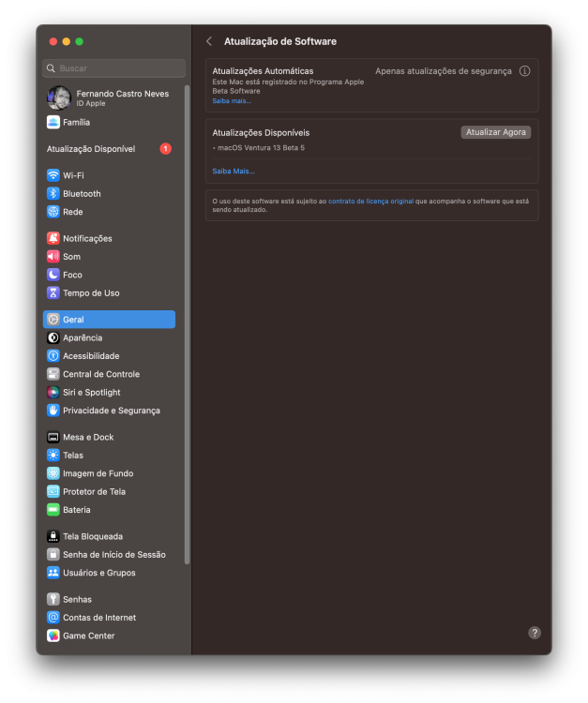Select the Aparência icon
The height and width of the screenshot is (703, 588).
pyautogui.click(x=53, y=337)
